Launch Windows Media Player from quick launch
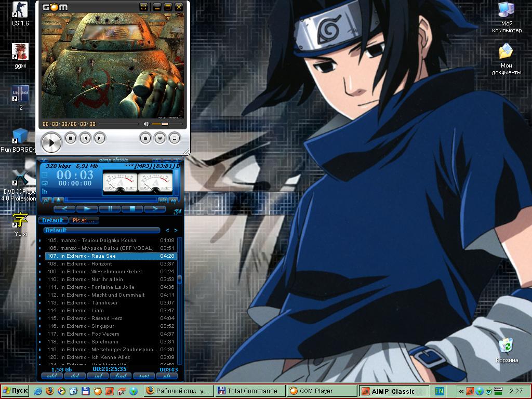Image resolution: width=532 pixels, height=399 pixels. point(62,391)
